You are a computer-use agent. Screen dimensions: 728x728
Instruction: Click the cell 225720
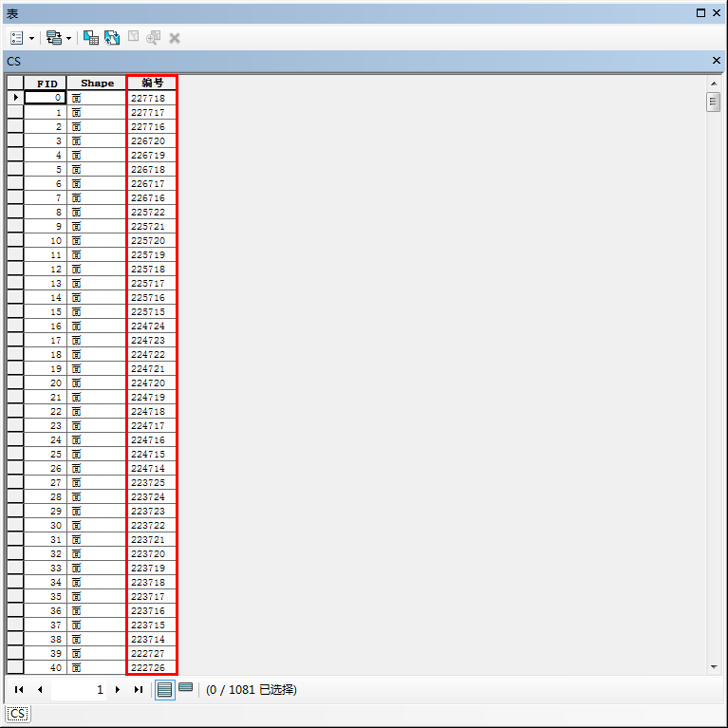[x=152, y=240]
